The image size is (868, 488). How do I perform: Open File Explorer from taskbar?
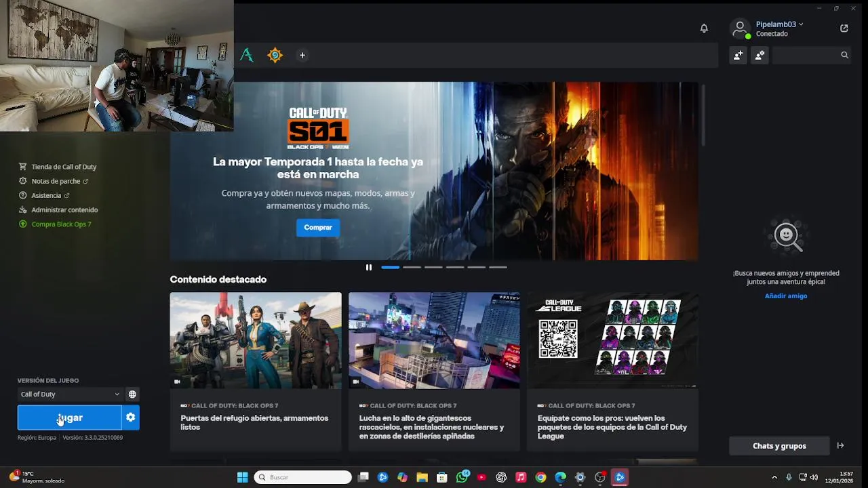[x=422, y=477]
